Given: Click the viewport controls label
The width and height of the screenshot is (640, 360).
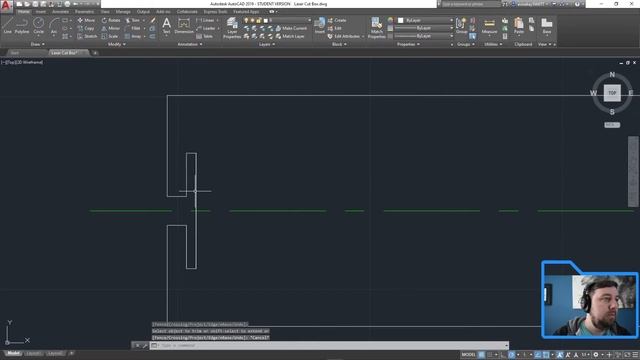Looking at the screenshot, I should coord(22,62).
